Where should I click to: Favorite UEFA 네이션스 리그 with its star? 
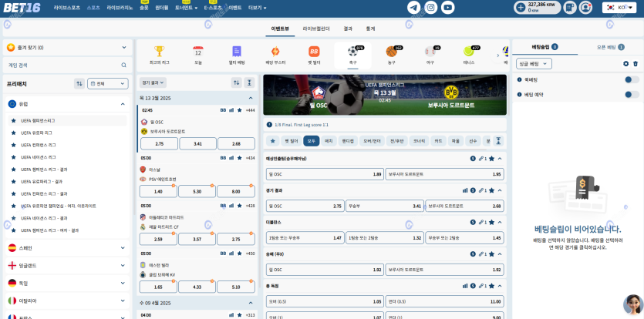(14, 157)
